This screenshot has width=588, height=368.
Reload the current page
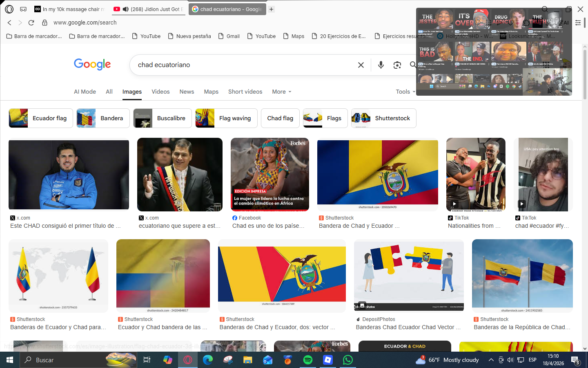(31, 22)
